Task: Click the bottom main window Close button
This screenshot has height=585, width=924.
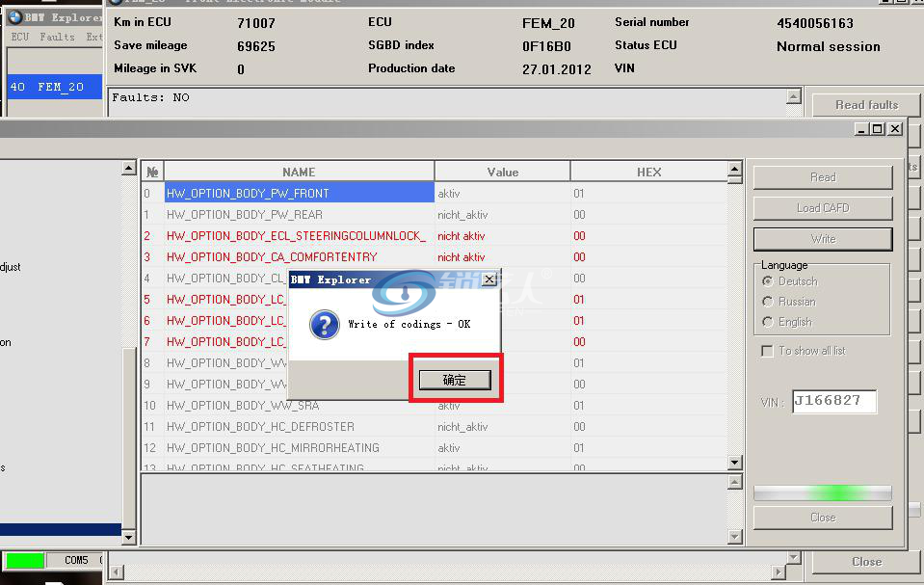Action: point(866,562)
